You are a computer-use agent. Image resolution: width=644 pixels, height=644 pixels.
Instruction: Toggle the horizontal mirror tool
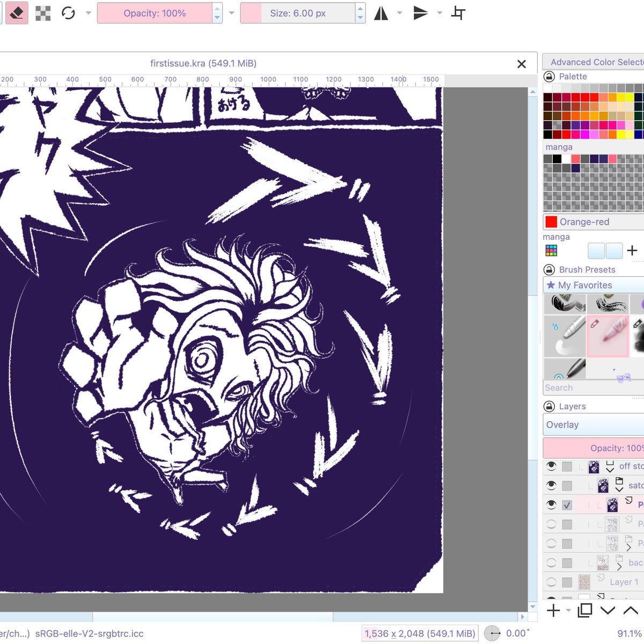click(x=381, y=13)
